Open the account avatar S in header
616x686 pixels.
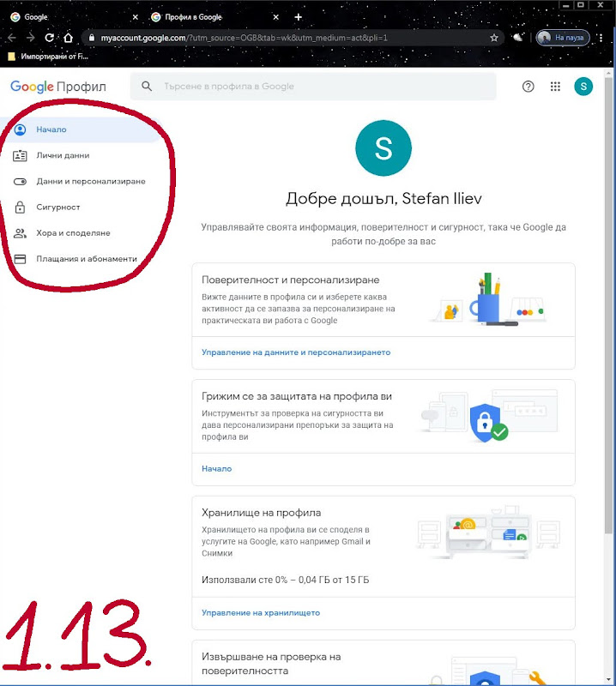pyautogui.click(x=583, y=87)
